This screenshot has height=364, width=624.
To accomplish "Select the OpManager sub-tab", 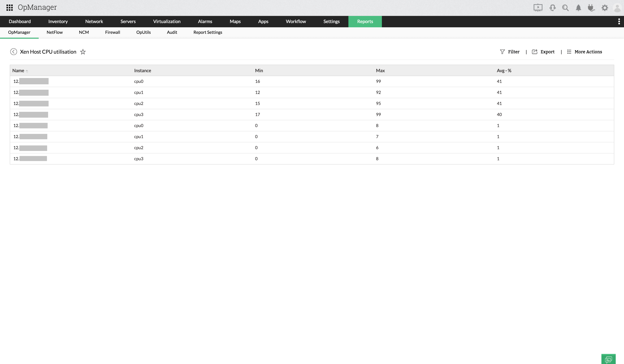I will [19, 32].
